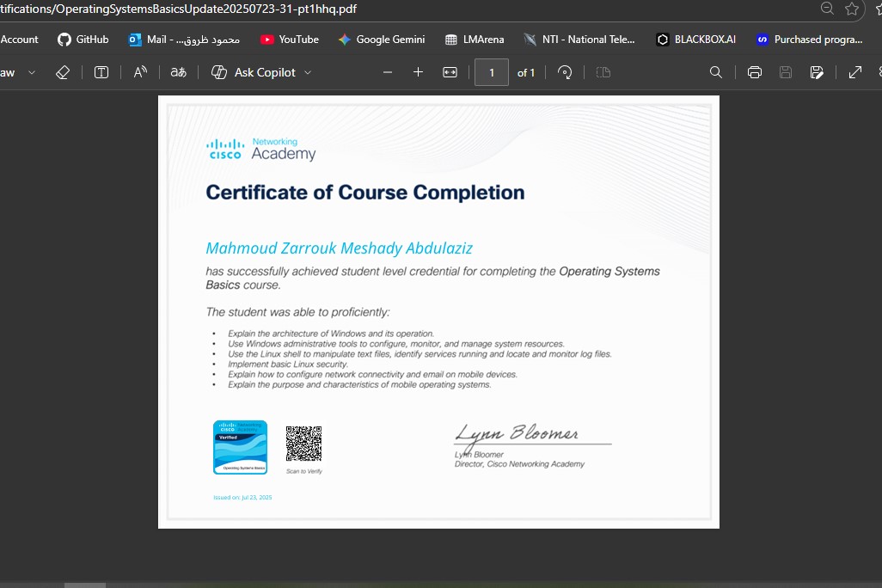Image resolution: width=882 pixels, height=588 pixels.
Task: Toggle the two-page view layout
Action: [x=603, y=72]
